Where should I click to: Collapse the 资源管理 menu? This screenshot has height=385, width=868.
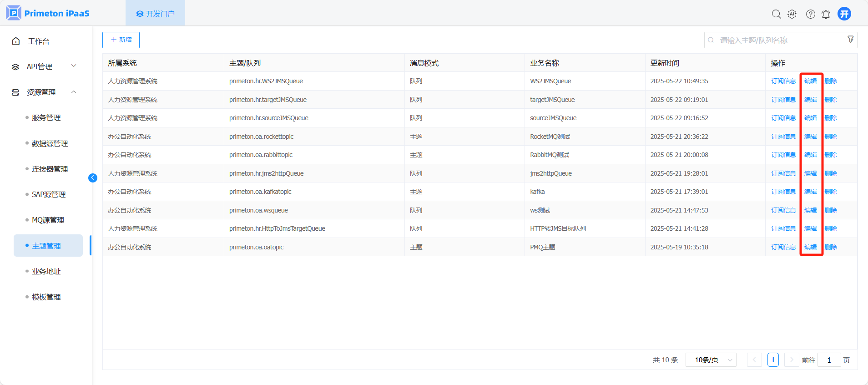[44, 92]
